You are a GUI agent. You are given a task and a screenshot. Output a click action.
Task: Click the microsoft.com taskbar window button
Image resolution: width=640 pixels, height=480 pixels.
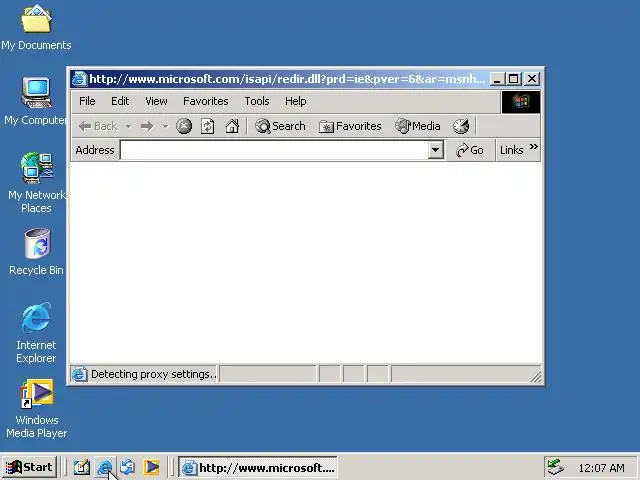[x=258, y=467]
